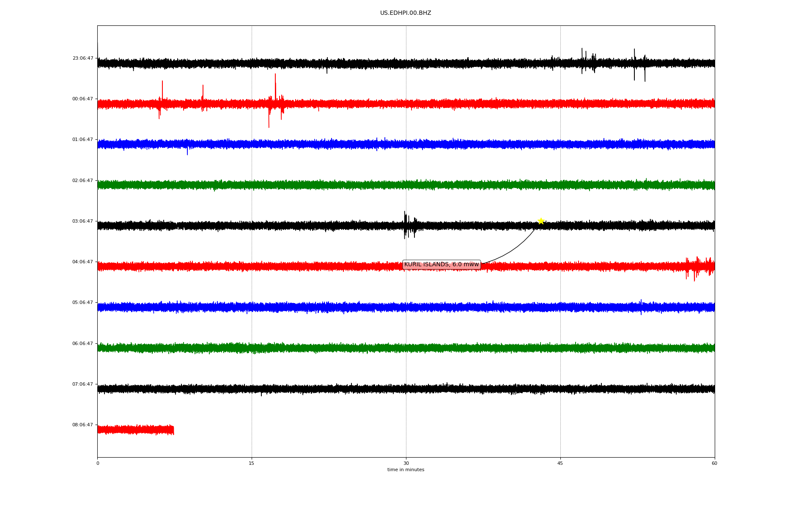Select the 03:06:47 time label

tap(83, 221)
